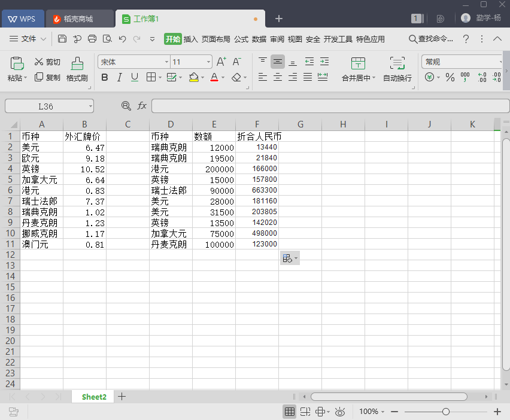Open the 文件 menu dropdown arrow

point(43,39)
